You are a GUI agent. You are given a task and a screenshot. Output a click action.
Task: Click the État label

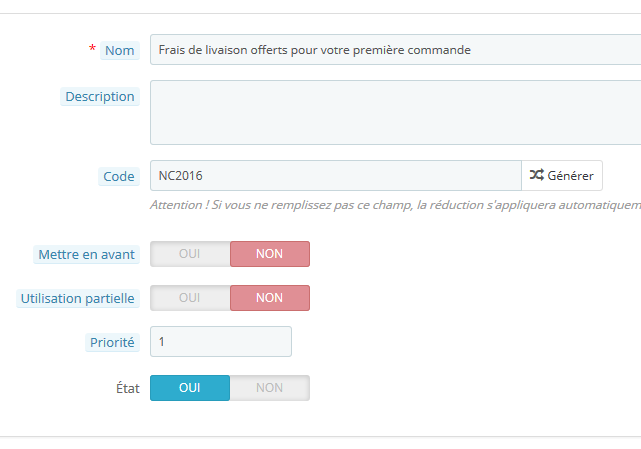coord(128,388)
